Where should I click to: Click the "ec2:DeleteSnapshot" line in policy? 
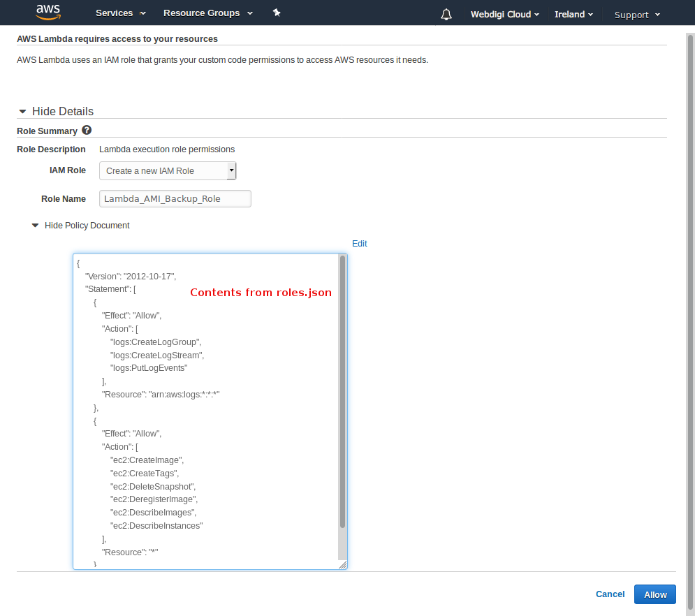(x=153, y=487)
